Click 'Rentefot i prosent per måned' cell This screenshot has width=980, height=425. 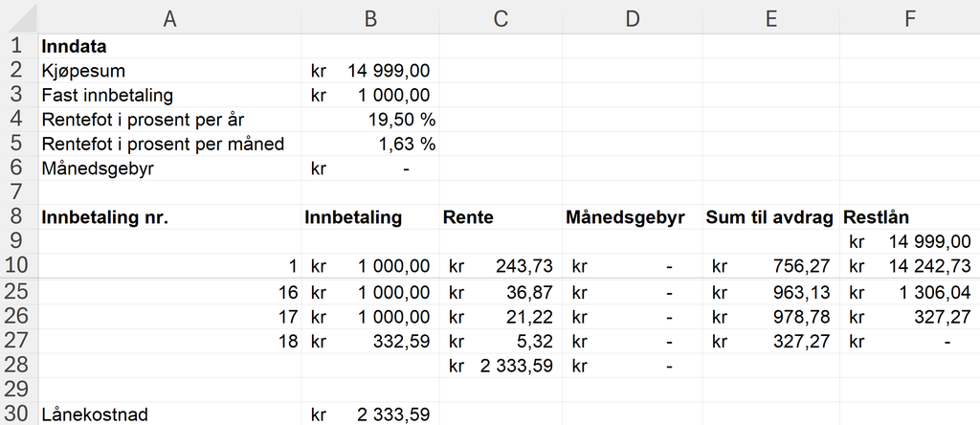click(169, 144)
